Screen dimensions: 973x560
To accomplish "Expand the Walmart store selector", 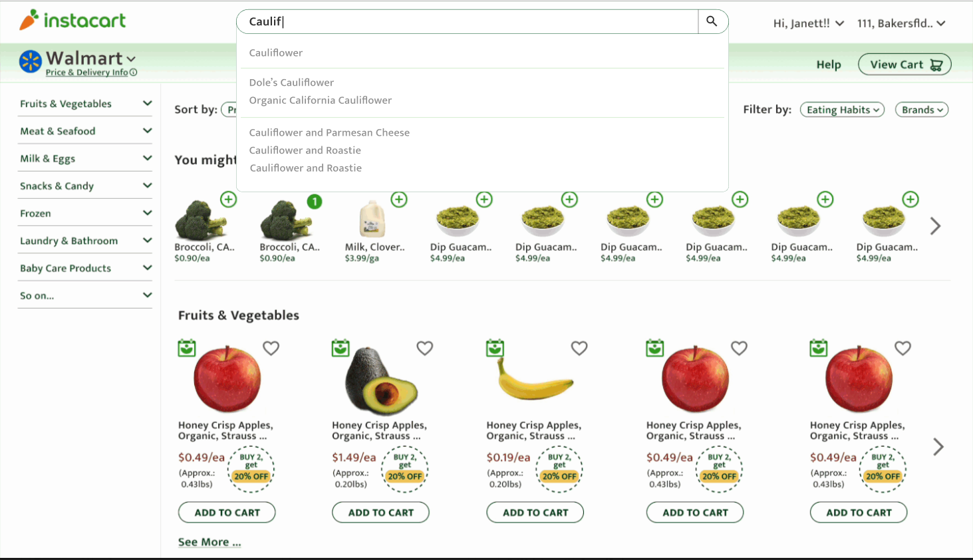I will (x=131, y=59).
